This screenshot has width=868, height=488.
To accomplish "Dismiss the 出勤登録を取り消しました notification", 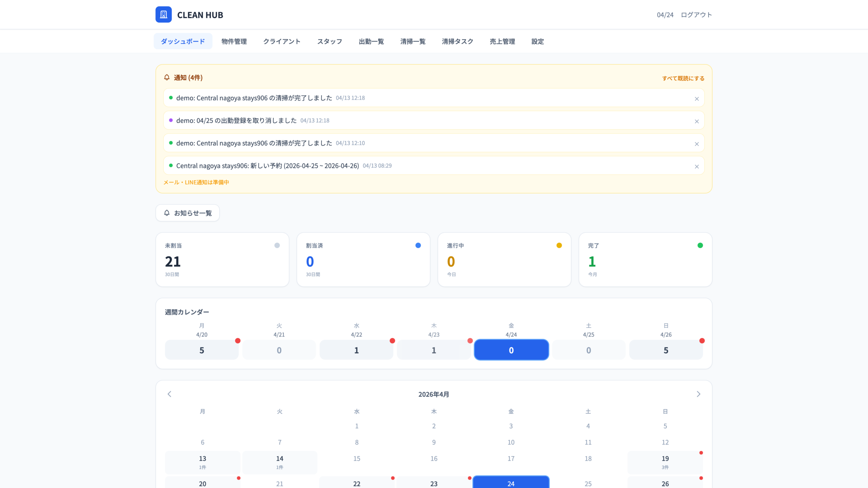I will (x=697, y=121).
